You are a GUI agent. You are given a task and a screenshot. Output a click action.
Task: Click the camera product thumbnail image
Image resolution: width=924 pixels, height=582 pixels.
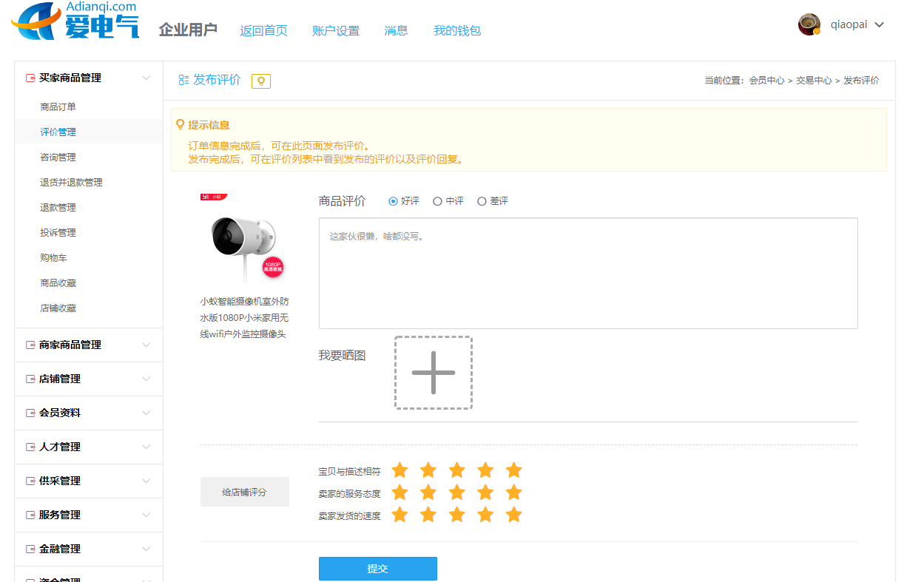coord(244,240)
